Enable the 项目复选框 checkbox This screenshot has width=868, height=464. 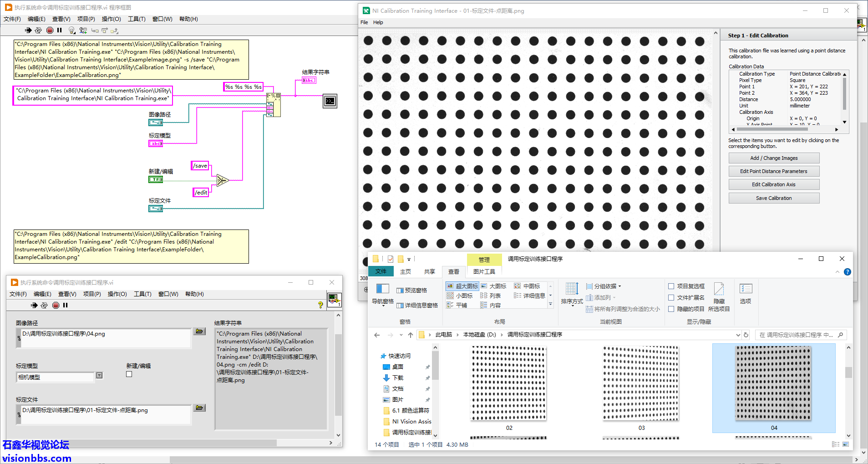point(671,286)
